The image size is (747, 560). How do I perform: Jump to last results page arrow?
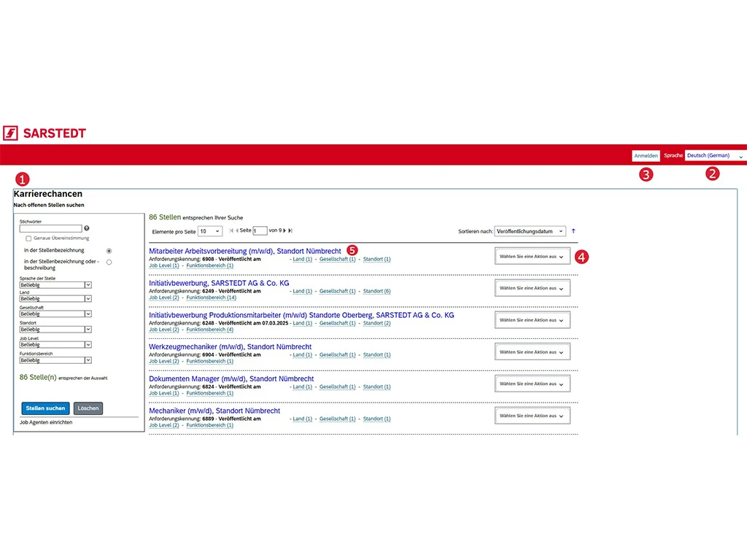coord(290,230)
